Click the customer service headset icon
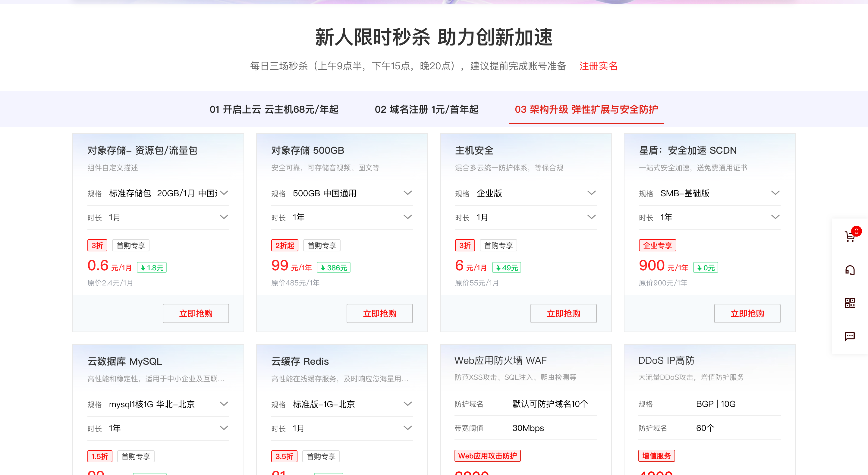Image resolution: width=868 pixels, height=475 pixels. click(x=850, y=270)
